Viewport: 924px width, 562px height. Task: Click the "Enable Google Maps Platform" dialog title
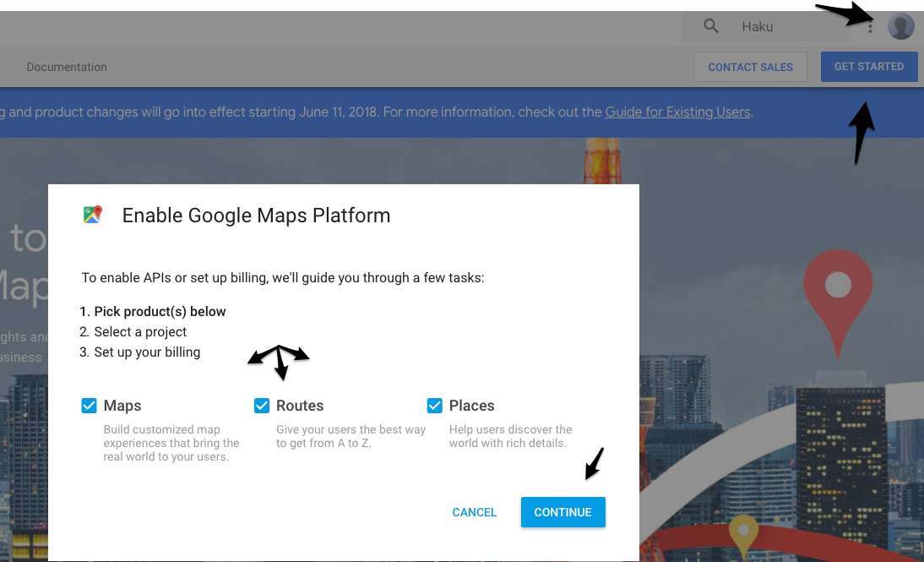pos(256,216)
